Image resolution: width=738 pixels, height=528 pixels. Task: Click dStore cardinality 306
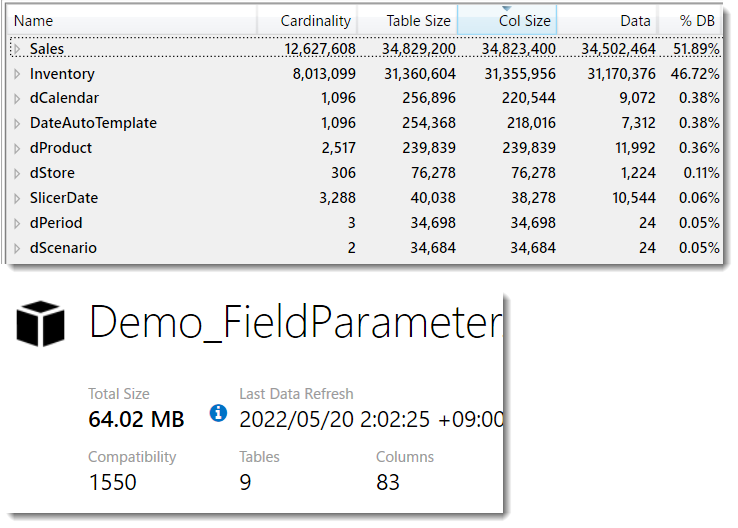343,173
